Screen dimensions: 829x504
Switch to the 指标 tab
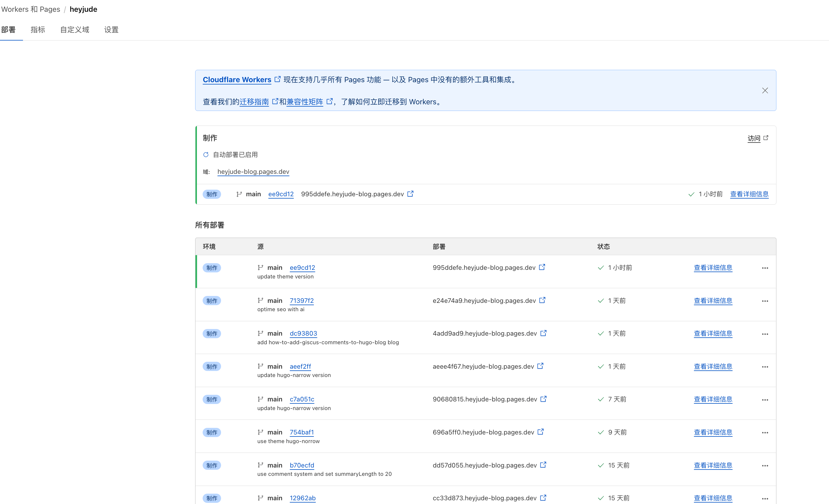click(38, 30)
